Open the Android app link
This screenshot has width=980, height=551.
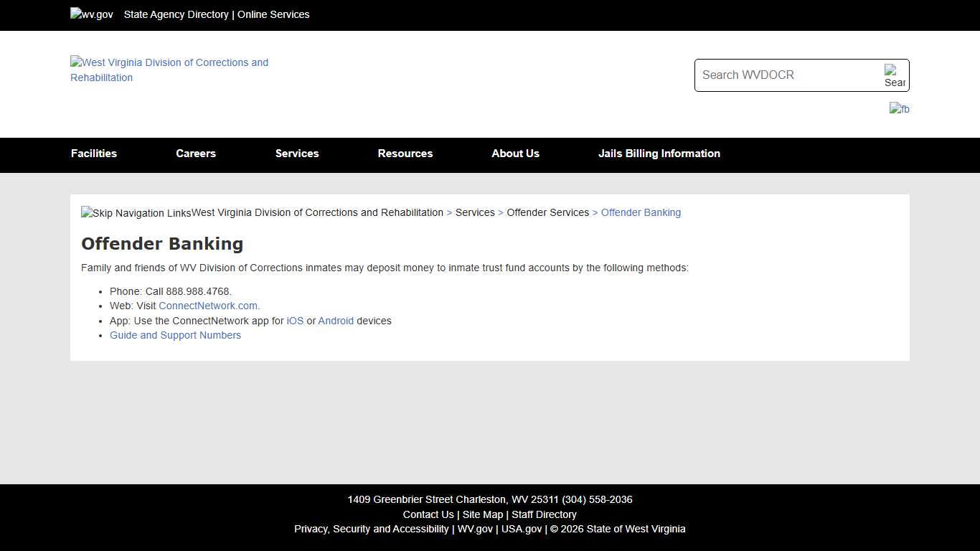(x=336, y=321)
